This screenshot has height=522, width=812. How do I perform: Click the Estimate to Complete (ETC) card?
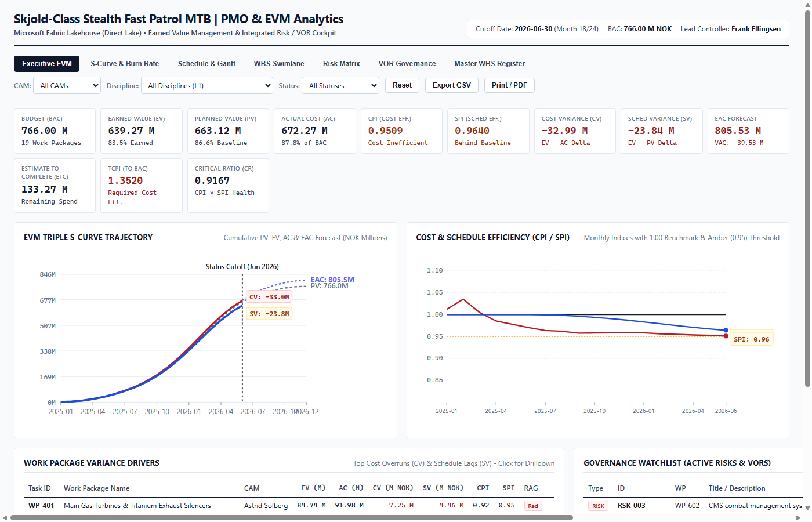[x=55, y=186]
